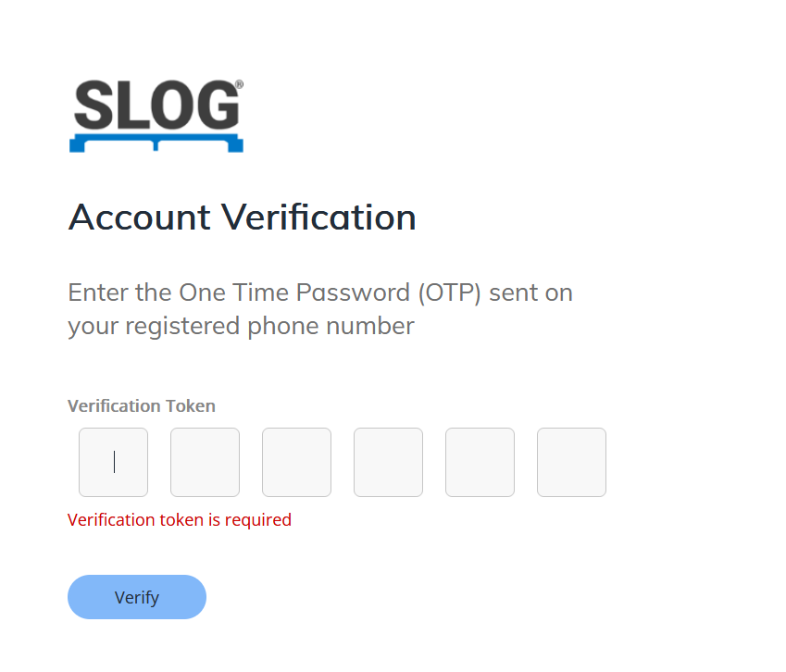Focus the first verification token box

113,462
